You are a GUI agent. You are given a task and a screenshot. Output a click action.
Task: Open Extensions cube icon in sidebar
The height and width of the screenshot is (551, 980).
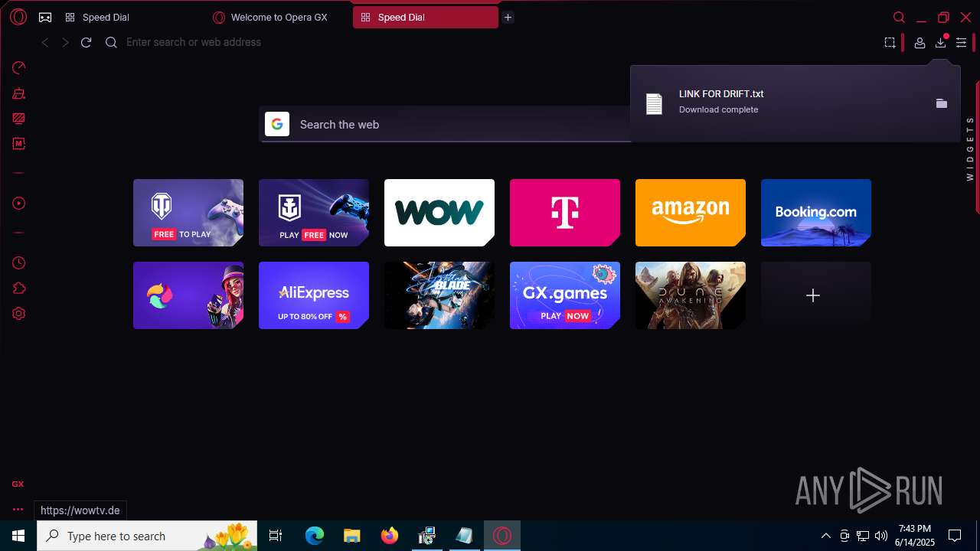pyautogui.click(x=19, y=289)
